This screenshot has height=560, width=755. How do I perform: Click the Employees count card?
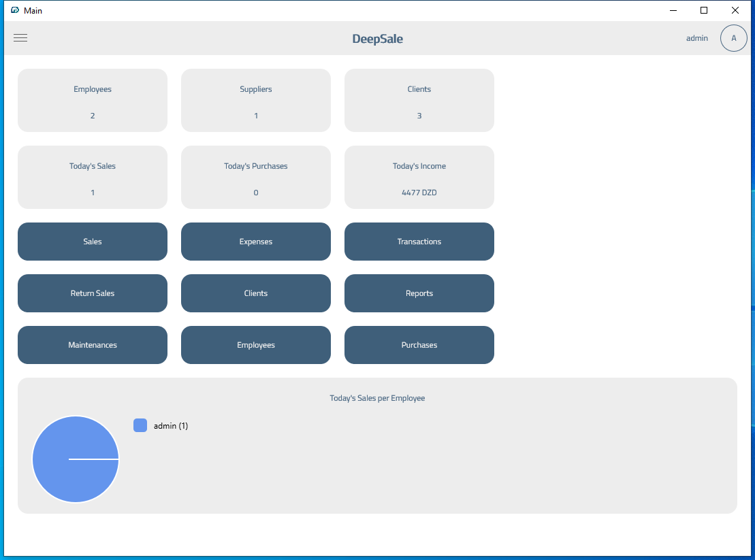click(x=93, y=100)
